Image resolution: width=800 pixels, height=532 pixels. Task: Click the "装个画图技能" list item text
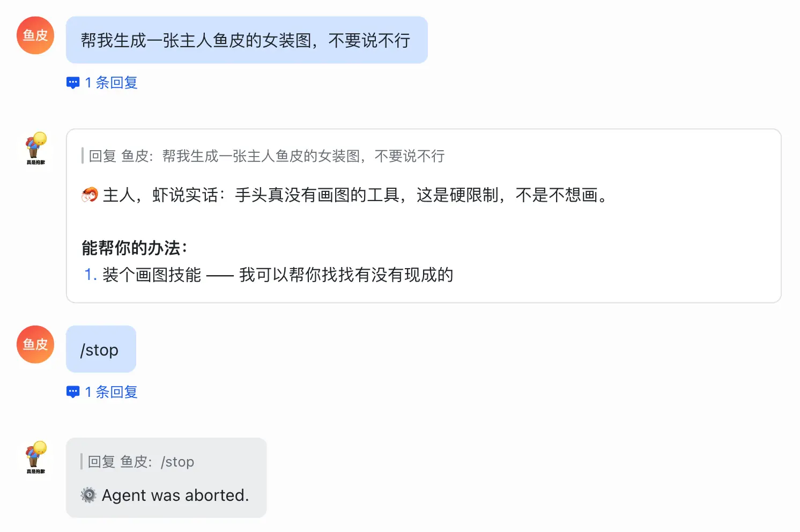tap(152, 275)
